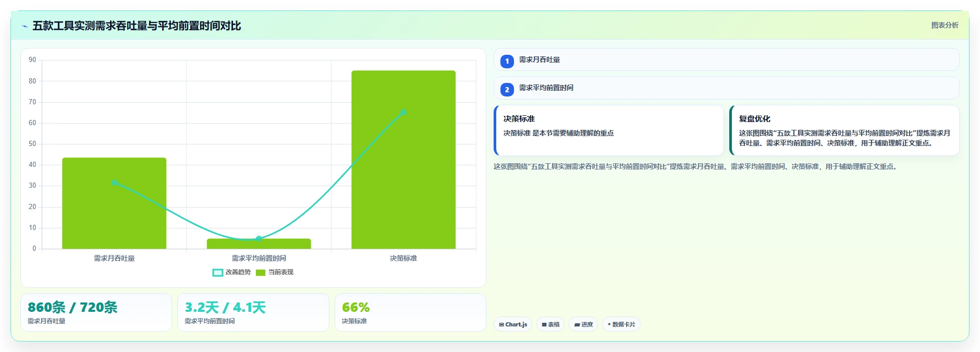The width and height of the screenshot is (980, 352).
Task: Click the number 1 badge beside 需求月吞吐量
Action: pos(507,61)
